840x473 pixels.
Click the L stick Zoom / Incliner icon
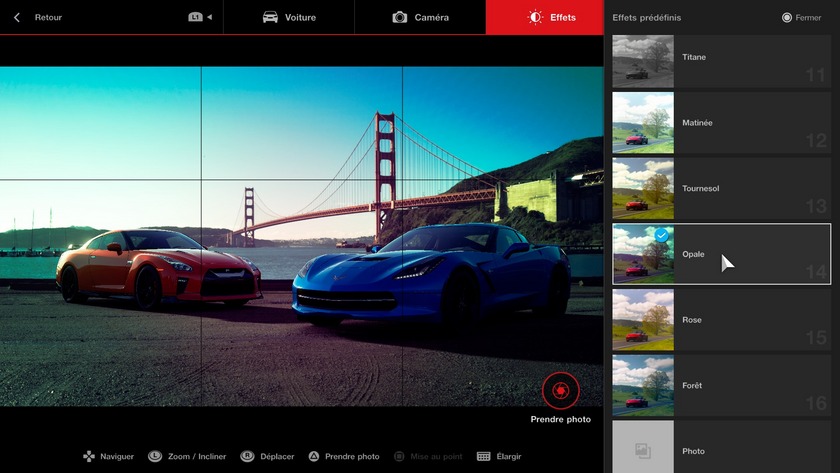155,456
